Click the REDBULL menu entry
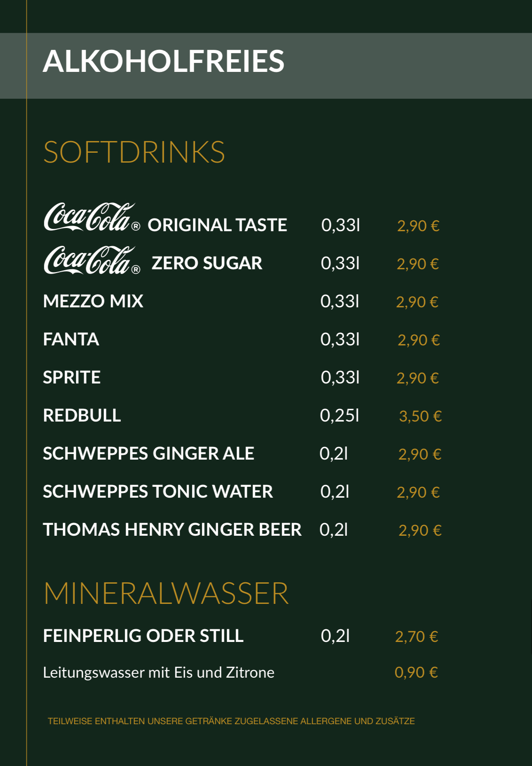Screen dimensions: 532x766 pos(82,415)
